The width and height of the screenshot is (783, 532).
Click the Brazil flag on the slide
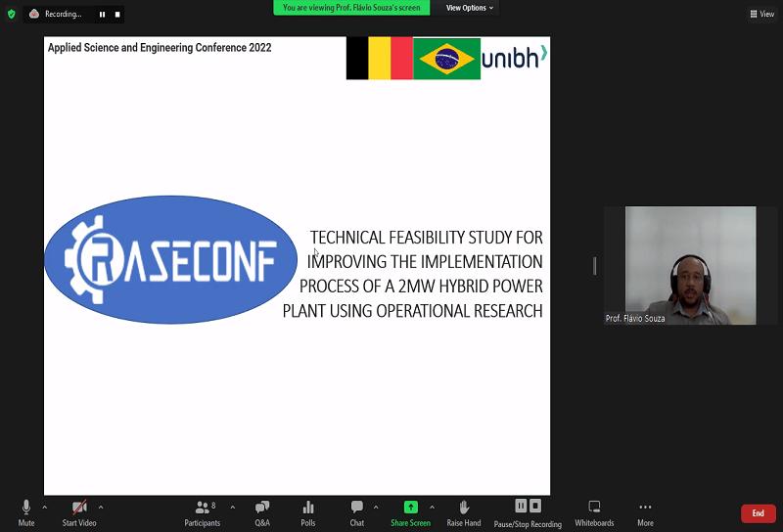tap(447, 59)
